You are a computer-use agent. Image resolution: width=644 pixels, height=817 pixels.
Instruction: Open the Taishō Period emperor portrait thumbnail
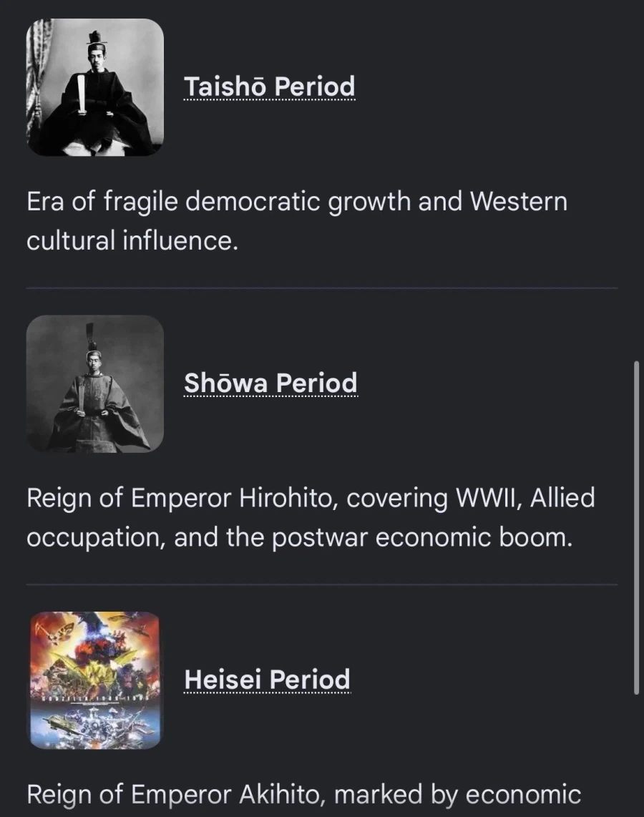(95, 87)
